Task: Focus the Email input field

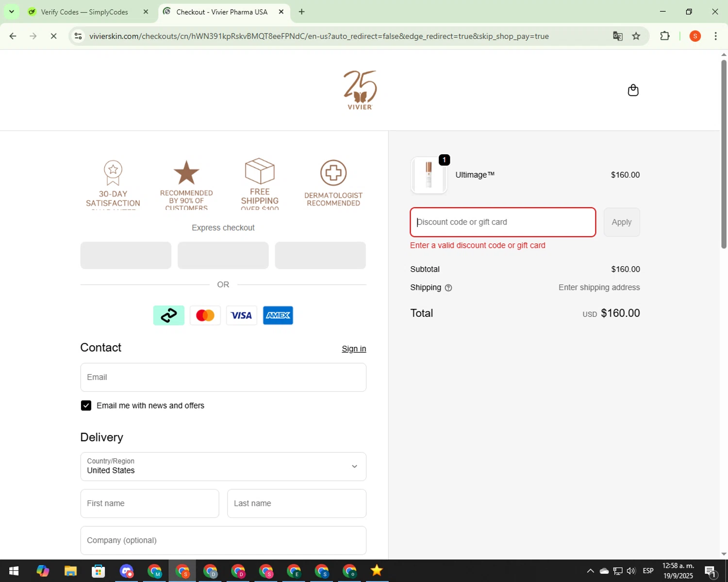Action: coord(223,377)
